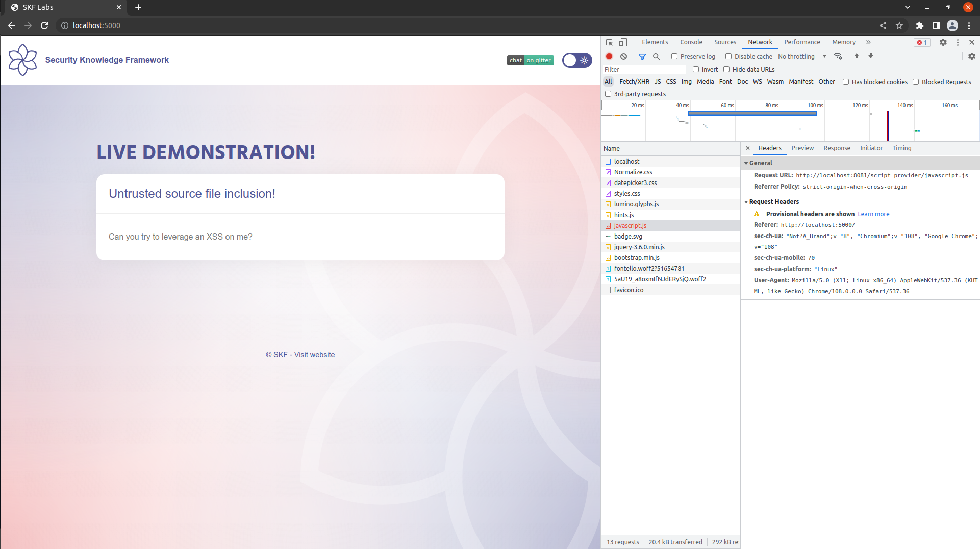
Task: Click the chat on gitter badge
Action: pyautogui.click(x=531, y=60)
